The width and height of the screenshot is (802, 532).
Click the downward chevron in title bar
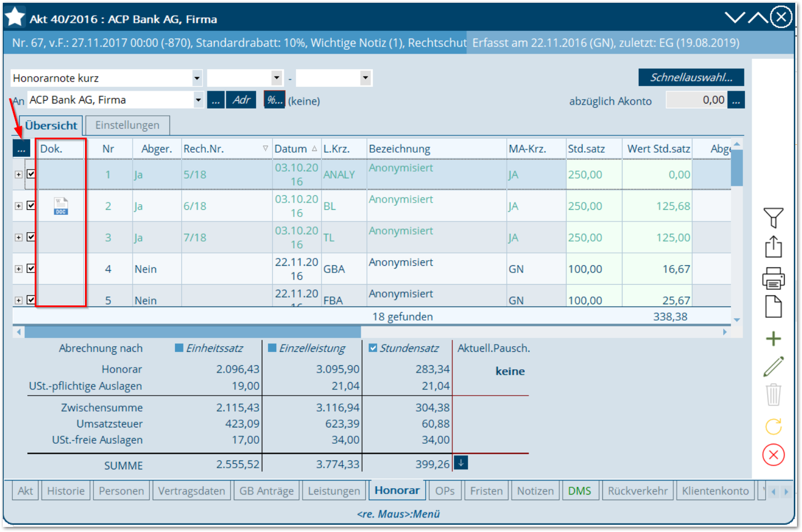(735, 18)
